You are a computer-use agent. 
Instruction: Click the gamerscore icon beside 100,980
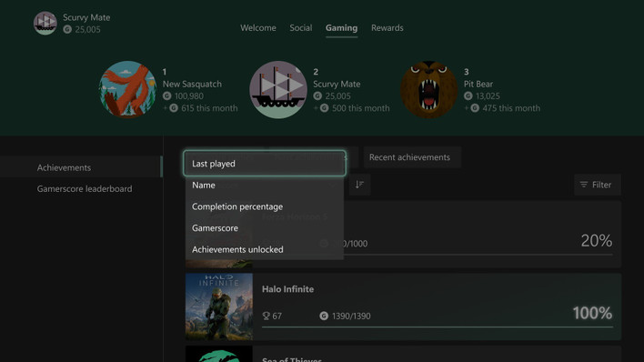pyautogui.click(x=167, y=96)
